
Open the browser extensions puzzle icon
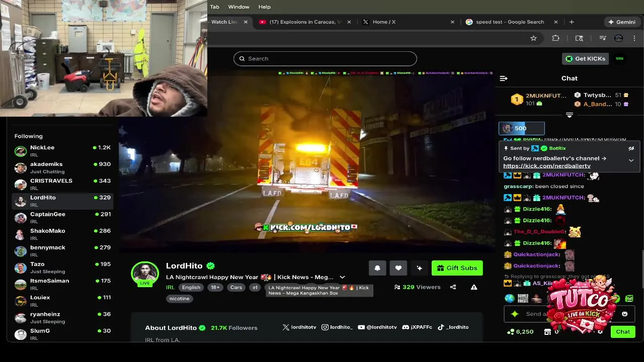[x=555, y=38]
